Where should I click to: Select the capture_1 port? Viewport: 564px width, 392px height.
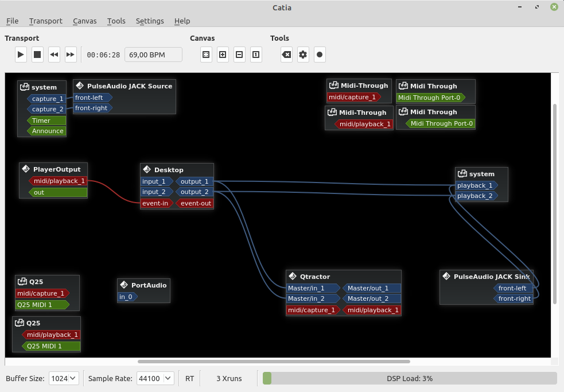pyautogui.click(x=46, y=99)
